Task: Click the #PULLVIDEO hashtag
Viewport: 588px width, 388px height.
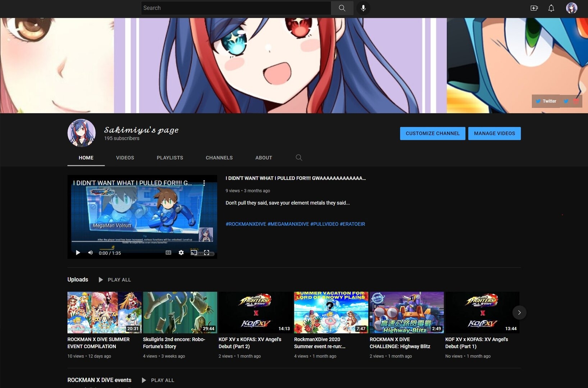Action: click(x=324, y=224)
